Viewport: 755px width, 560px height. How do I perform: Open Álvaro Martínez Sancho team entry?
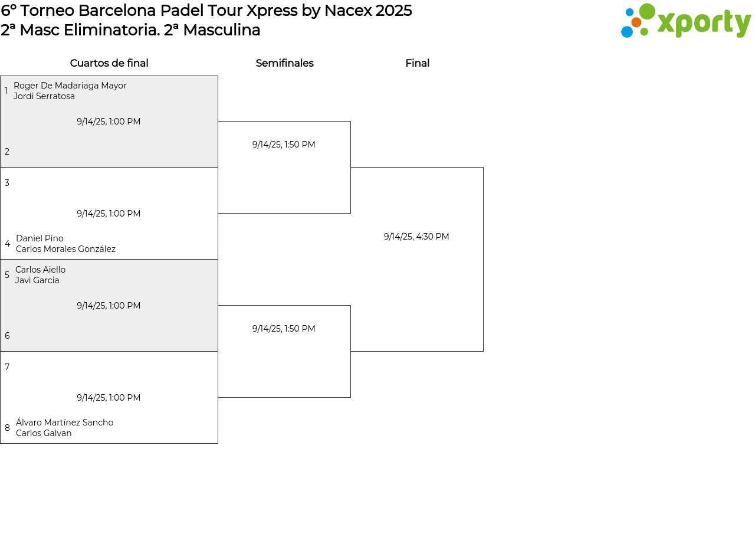click(x=64, y=428)
